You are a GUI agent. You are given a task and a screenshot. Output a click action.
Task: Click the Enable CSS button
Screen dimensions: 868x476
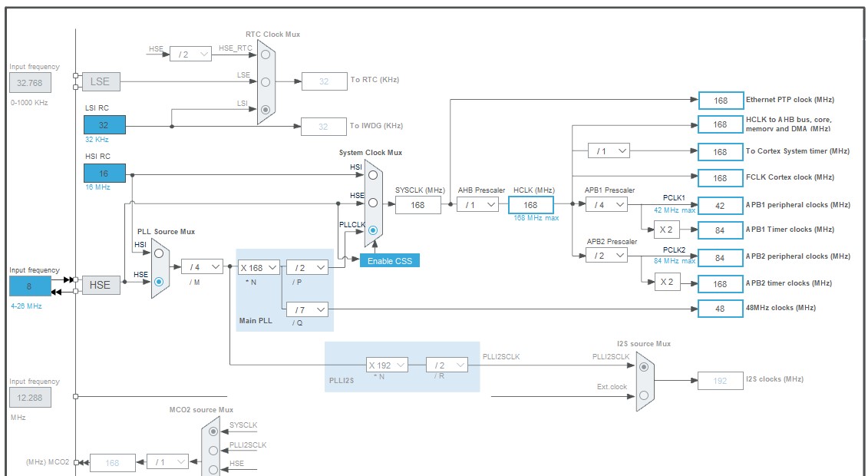(x=390, y=261)
